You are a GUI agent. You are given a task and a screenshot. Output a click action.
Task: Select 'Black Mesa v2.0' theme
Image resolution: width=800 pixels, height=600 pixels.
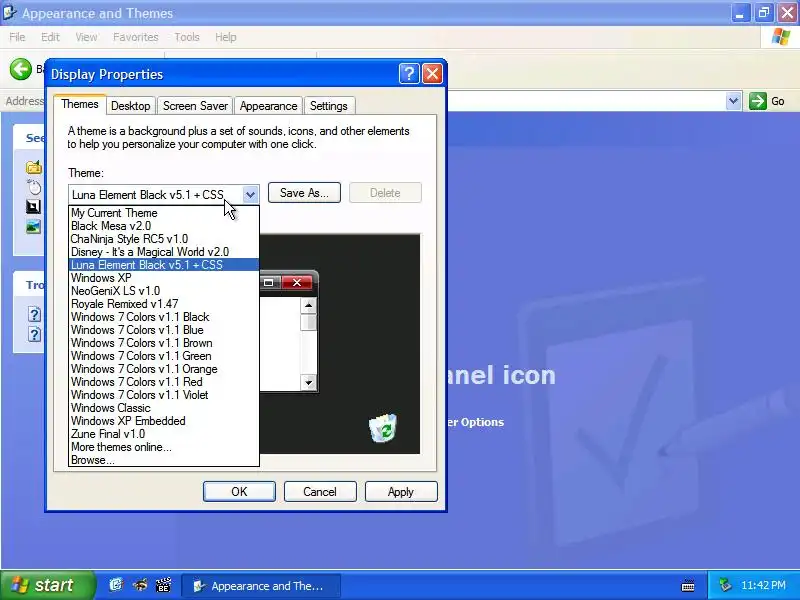click(x=164, y=226)
